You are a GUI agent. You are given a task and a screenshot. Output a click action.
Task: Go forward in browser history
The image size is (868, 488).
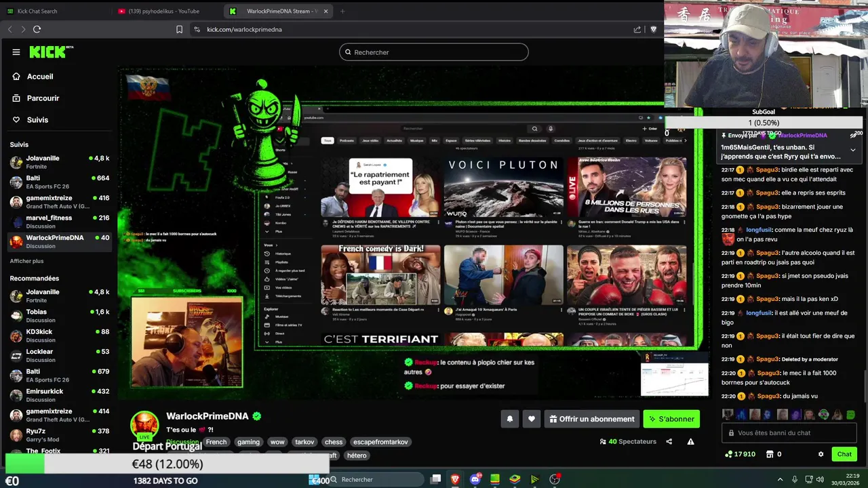pyautogui.click(x=22, y=29)
